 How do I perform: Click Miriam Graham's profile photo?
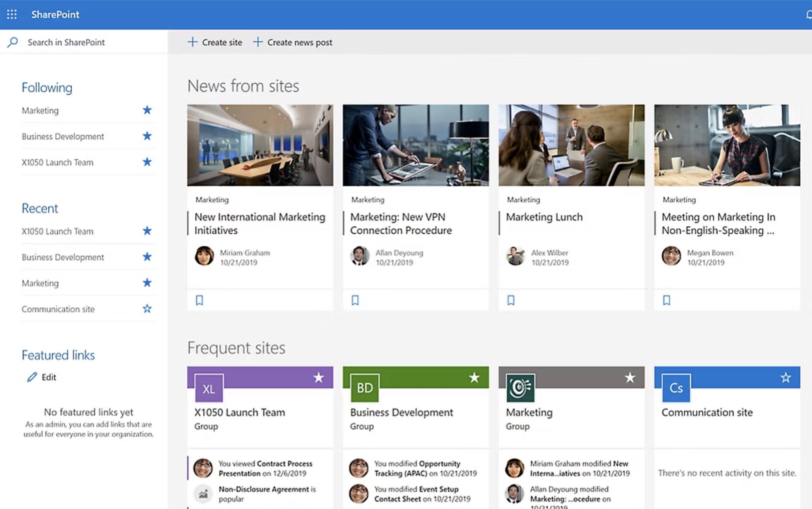coord(204,256)
